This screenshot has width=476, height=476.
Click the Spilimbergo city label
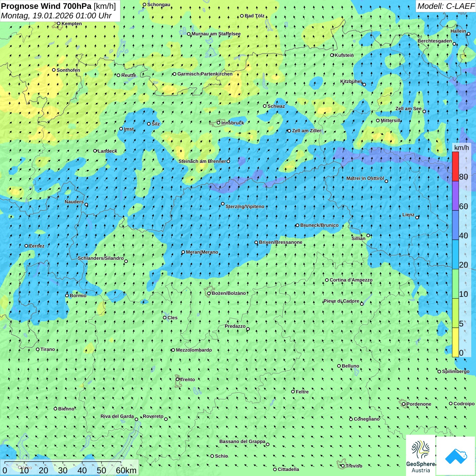[x=456, y=371]
